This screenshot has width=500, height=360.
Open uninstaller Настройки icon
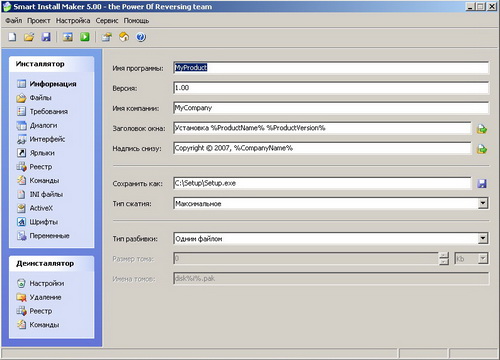point(21,283)
